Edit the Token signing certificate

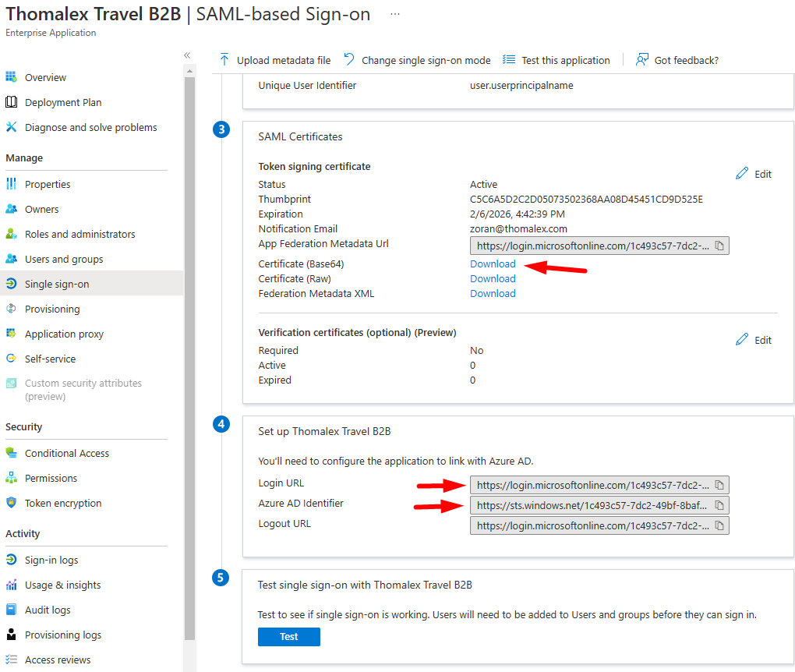click(754, 173)
